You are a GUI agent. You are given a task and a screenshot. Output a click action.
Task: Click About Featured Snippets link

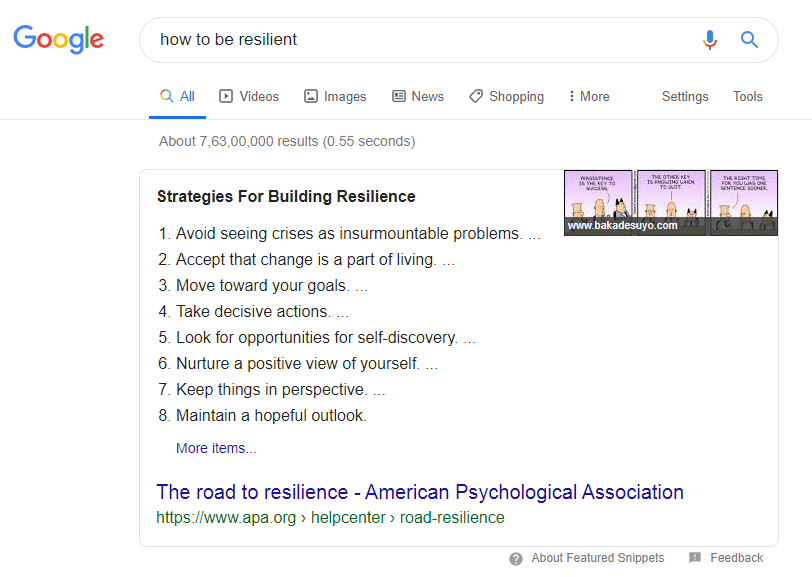point(598,558)
